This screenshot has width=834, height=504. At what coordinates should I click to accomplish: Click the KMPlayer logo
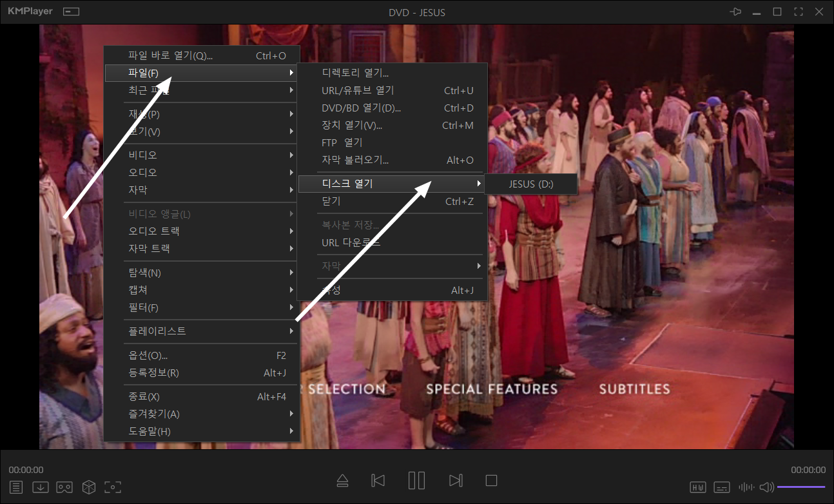click(x=30, y=12)
